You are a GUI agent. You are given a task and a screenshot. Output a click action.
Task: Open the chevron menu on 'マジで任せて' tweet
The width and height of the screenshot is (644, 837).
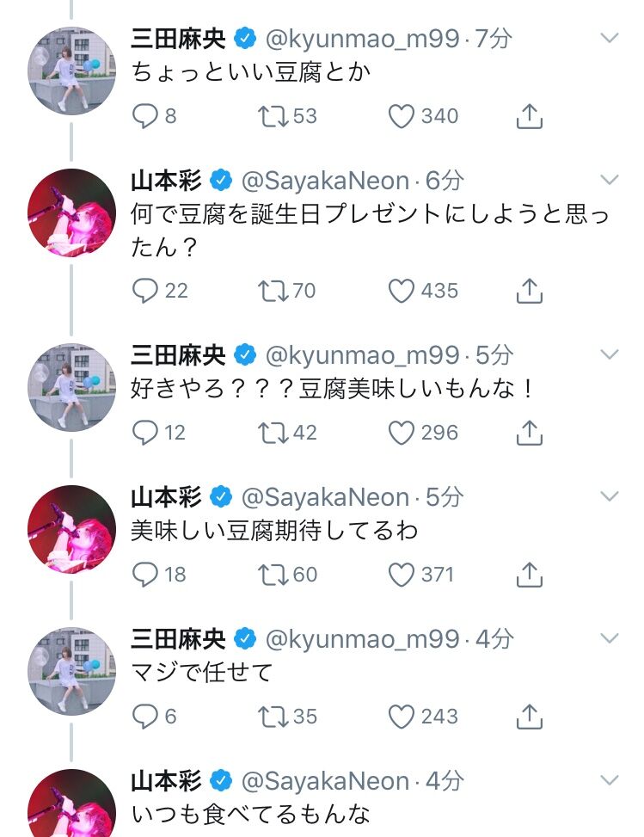pyautogui.click(x=609, y=638)
